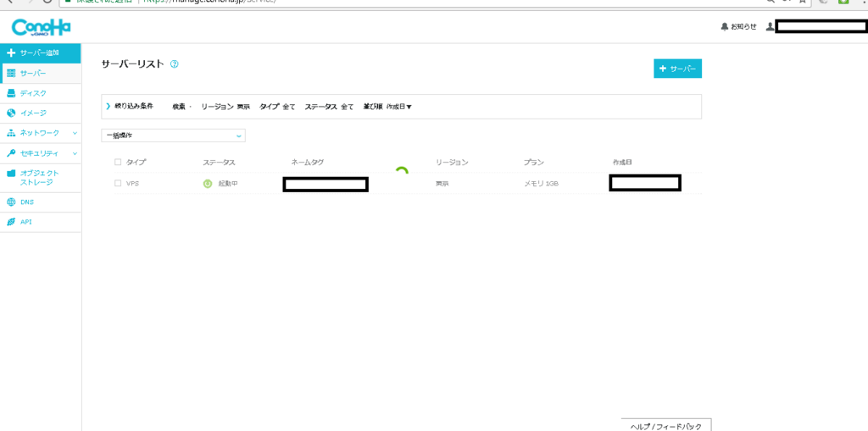This screenshot has height=431, width=868.
Task: Click the リージョン column header
Action: click(x=452, y=162)
